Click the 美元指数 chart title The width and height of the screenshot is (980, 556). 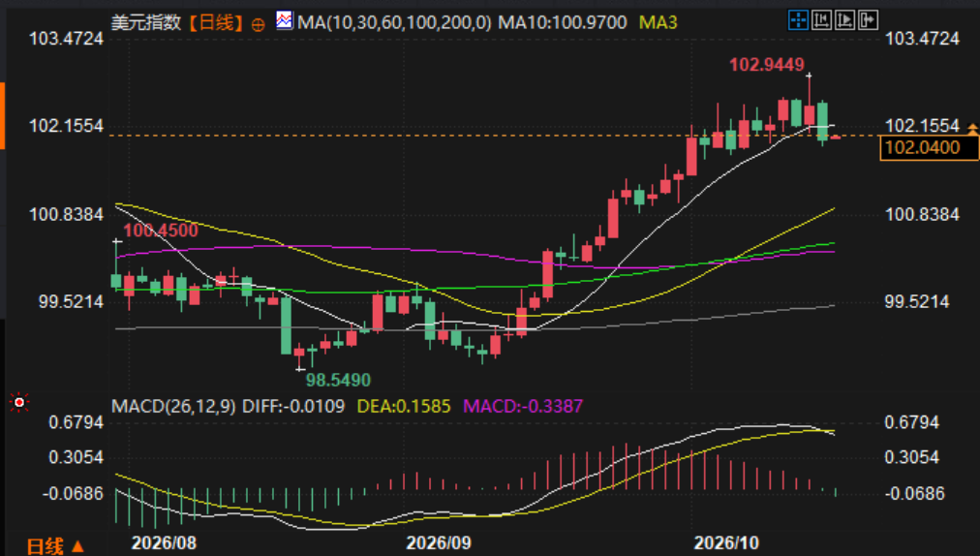pos(146,23)
